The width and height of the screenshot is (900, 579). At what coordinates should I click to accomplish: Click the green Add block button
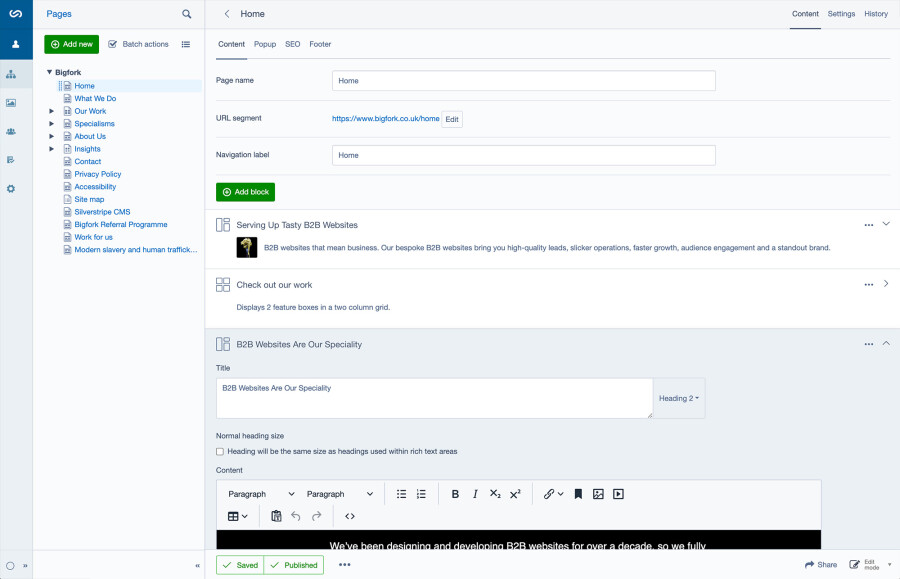tap(245, 192)
